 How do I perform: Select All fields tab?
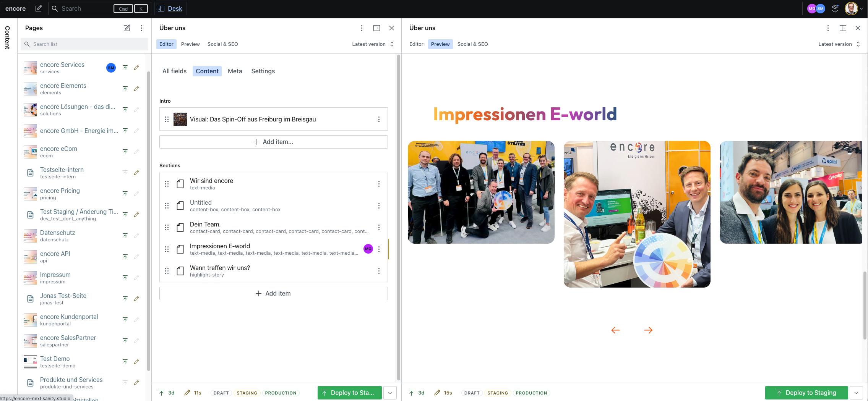tap(174, 71)
